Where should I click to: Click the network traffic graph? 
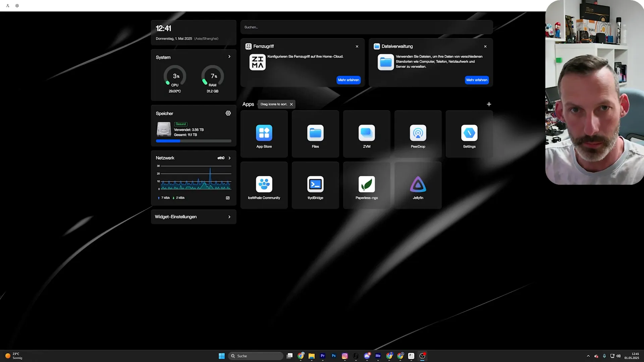[x=194, y=178]
